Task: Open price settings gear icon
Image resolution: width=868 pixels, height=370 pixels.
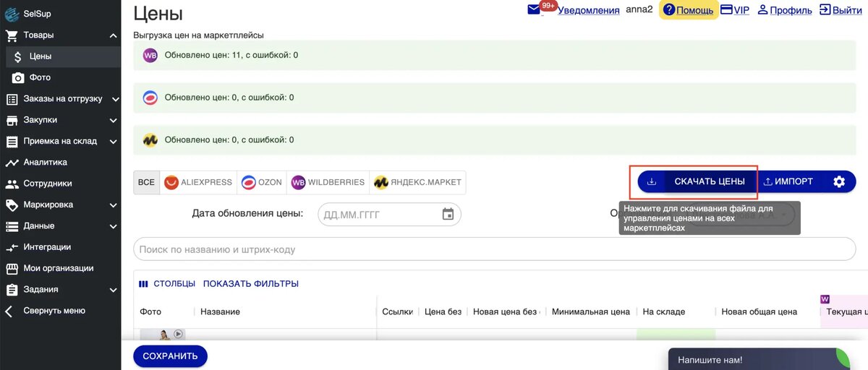Action: (x=839, y=181)
